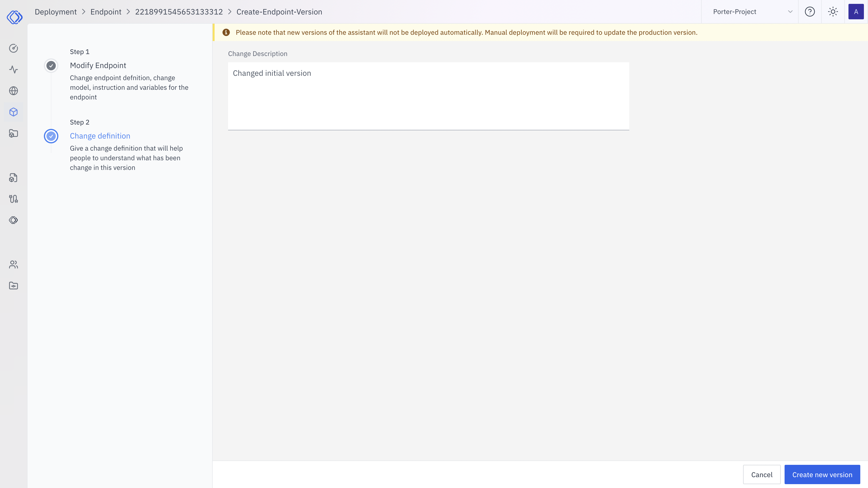Screen dimensions: 868x488
Task: Navigate to Endpoint in the breadcrumb
Action: pyautogui.click(x=105, y=12)
